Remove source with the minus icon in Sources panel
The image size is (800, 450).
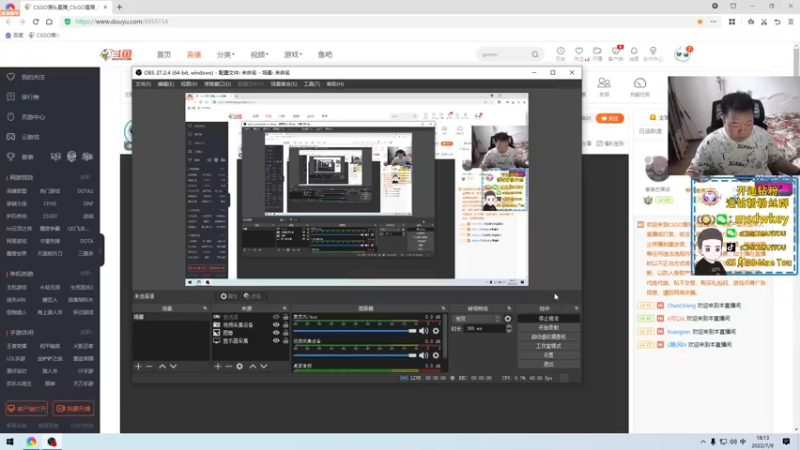(x=229, y=366)
